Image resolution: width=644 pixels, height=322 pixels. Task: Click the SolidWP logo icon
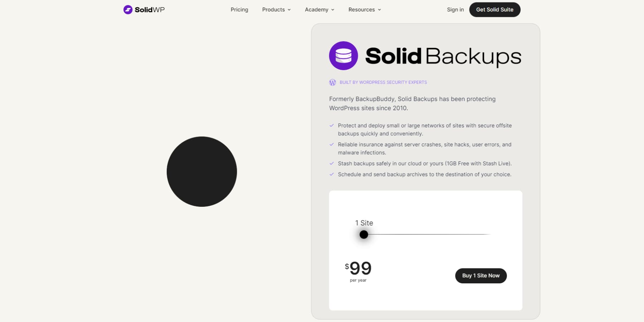click(x=128, y=10)
